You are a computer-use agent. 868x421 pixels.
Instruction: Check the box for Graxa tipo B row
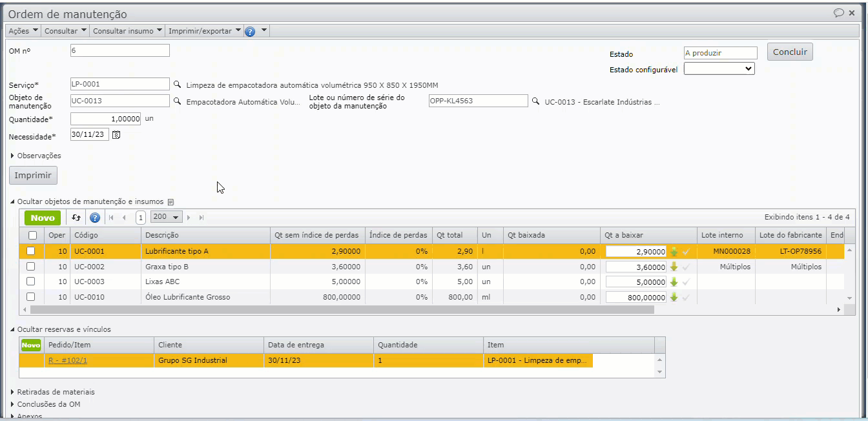(31, 267)
